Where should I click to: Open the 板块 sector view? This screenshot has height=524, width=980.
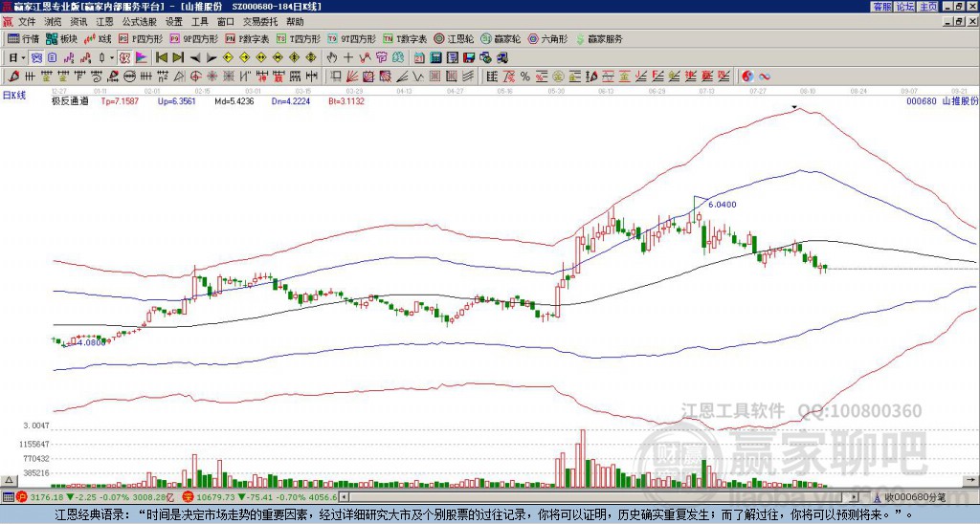[61, 38]
